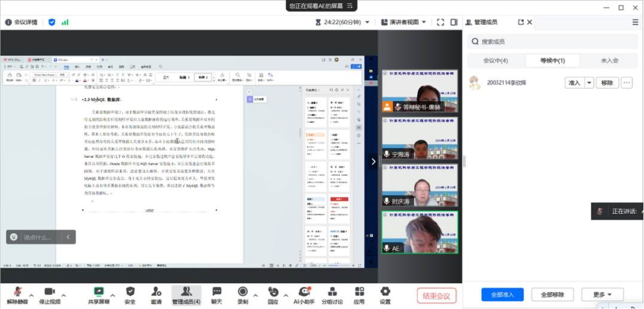The height and width of the screenshot is (309, 644).
Task: Open the 更多 dropdown in members panel
Action: (602, 295)
